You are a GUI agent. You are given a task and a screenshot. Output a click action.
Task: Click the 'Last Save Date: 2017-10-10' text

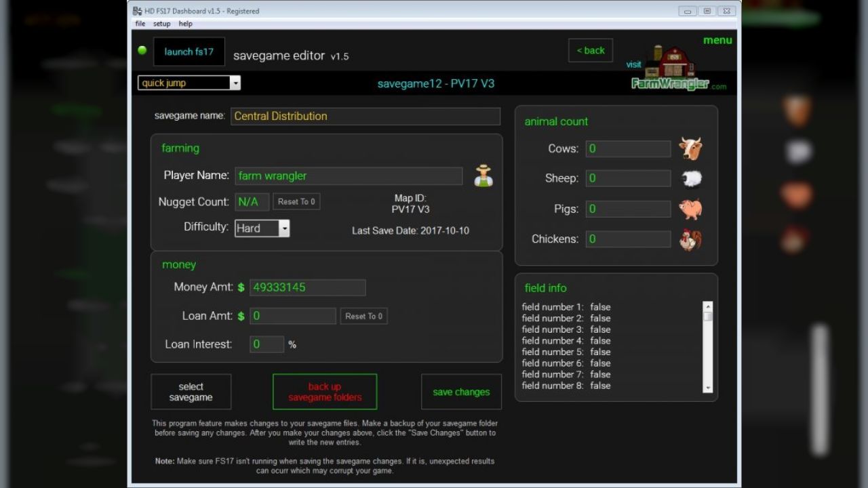pos(410,230)
